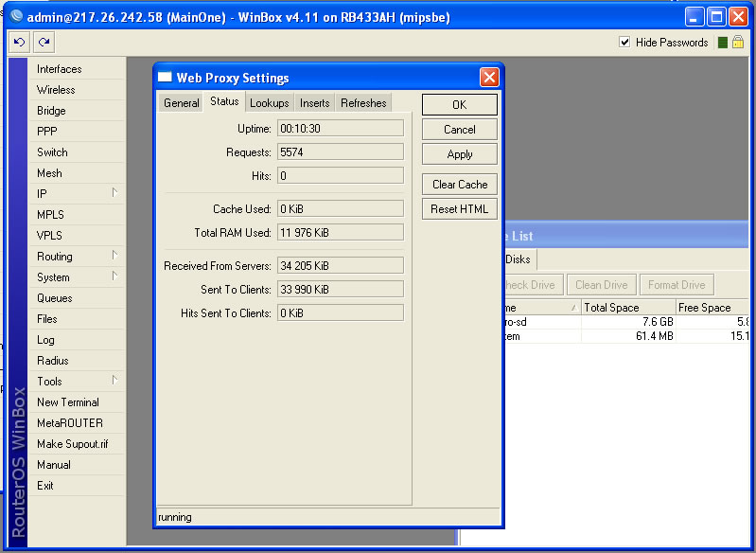
Task: Open the Inserts tab
Action: point(314,103)
